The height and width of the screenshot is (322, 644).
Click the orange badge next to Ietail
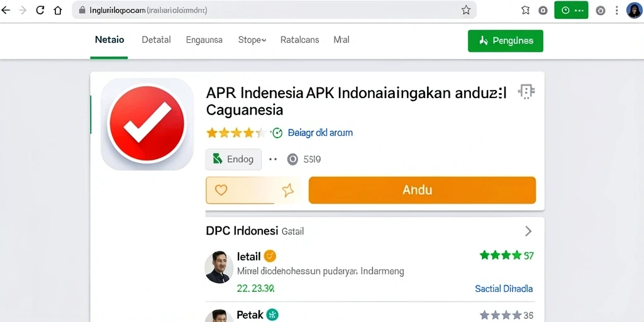pos(270,257)
